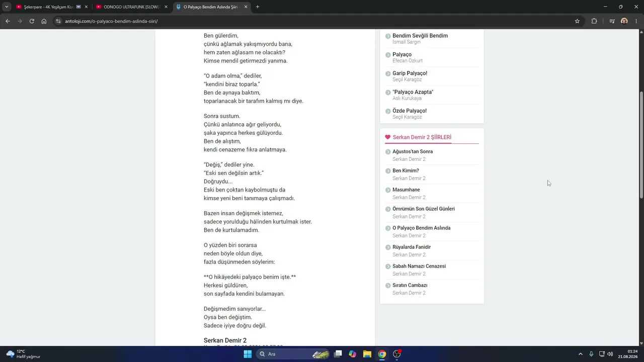
Task: Click the page vertical scrollbar thumb
Action: click(x=641, y=144)
